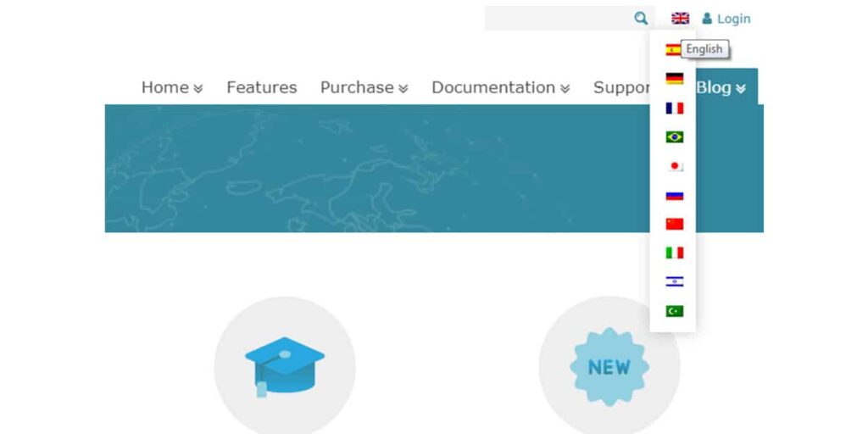Screen dimensions: 868x434
Task: Select the Blog tab
Action: [721, 87]
